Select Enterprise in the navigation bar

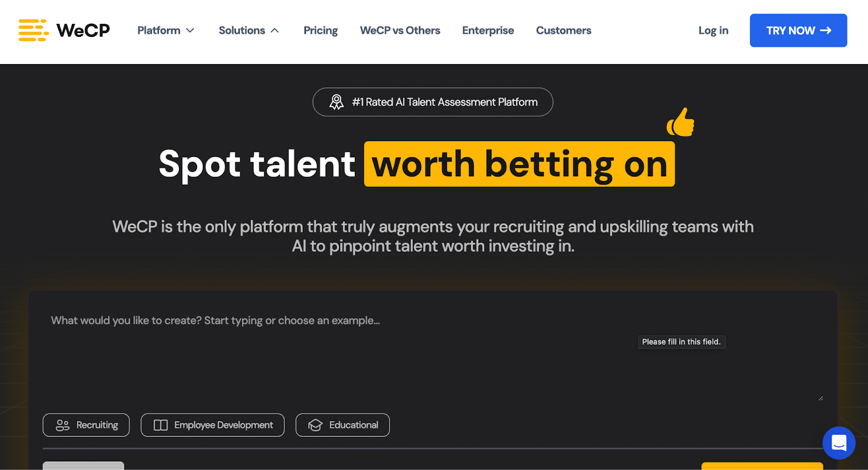(x=487, y=30)
